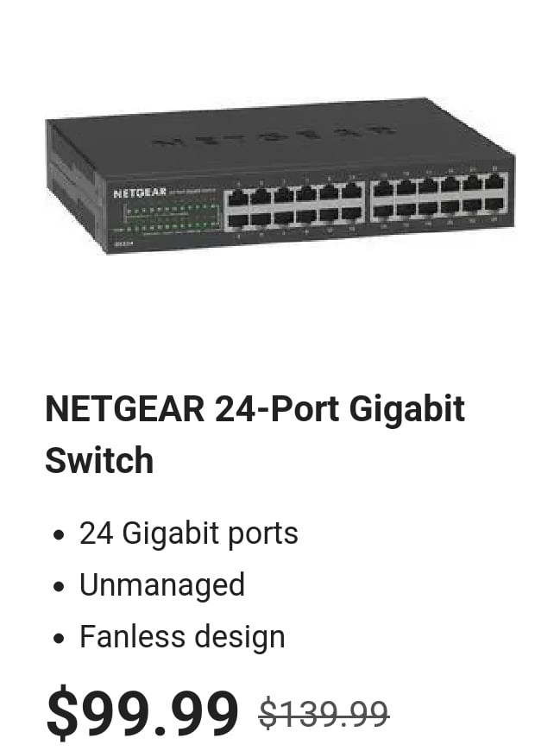The height and width of the screenshot is (751, 560).
Task: Click the Unmanaged feature text
Action: [x=162, y=585]
